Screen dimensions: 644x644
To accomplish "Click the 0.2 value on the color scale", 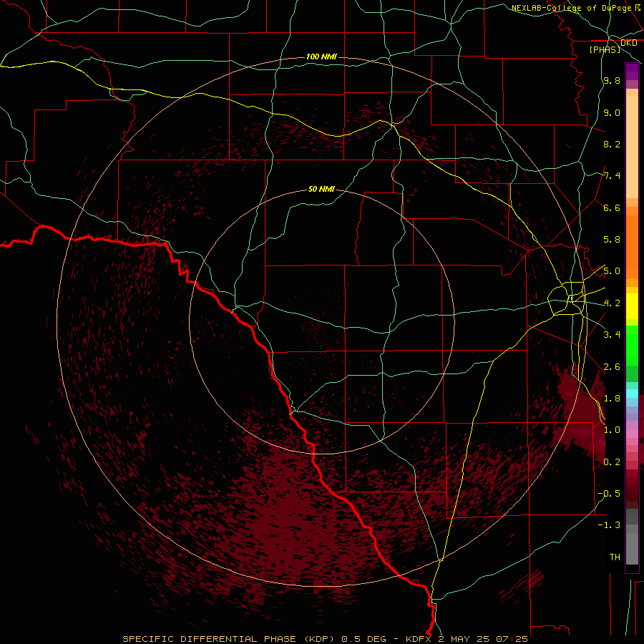I will point(612,462).
